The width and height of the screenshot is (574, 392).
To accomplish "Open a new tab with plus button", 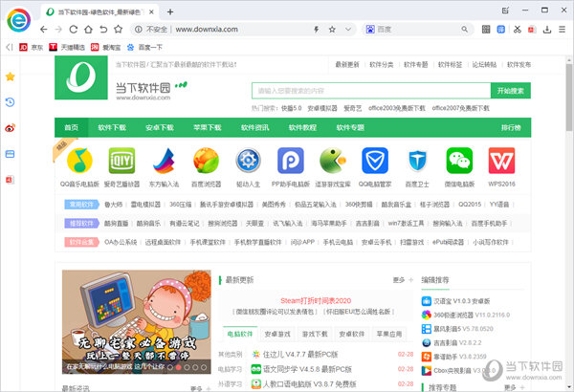I will tap(170, 11).
